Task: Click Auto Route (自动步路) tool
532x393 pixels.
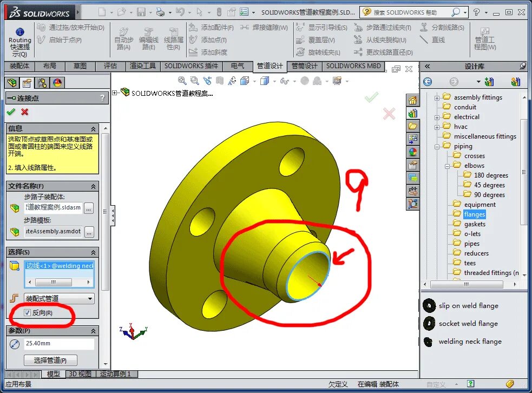Action: [x=123, y=39]
